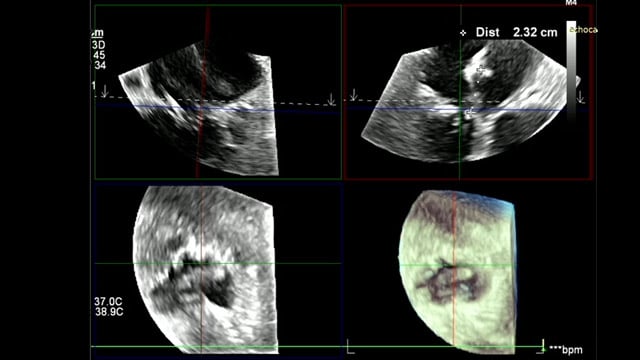The image size is (640, 360).
Task: Select the colored 3D rendered volume view
Action: [x=457, y=271]
